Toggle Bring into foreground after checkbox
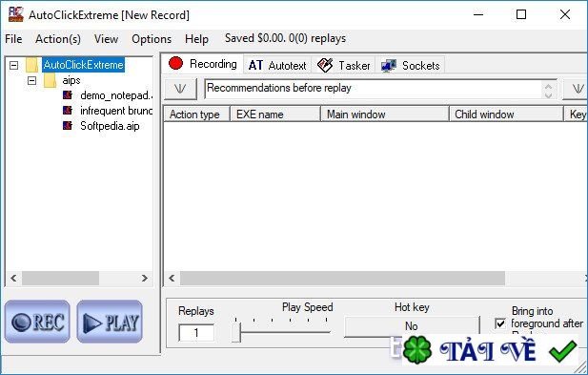The height and width of the screenshot is (375, 588). (x=500, y=323)
